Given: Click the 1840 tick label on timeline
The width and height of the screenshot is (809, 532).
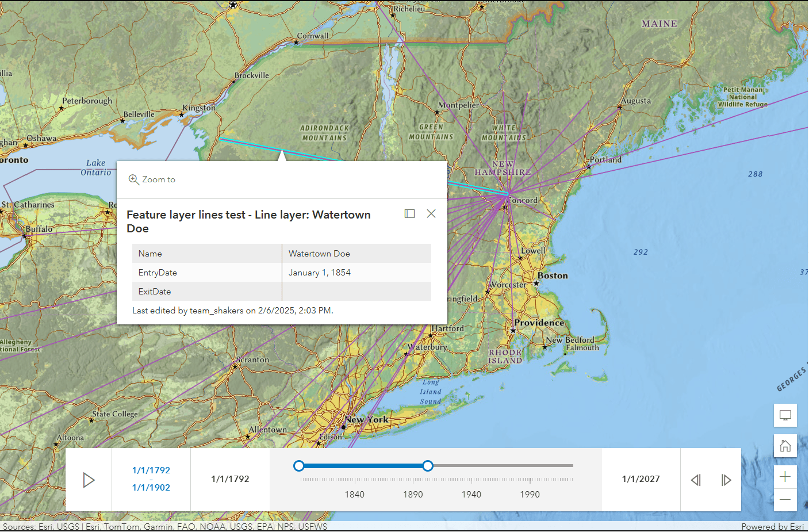Looking at the screenshot, I should pos(355,494).
